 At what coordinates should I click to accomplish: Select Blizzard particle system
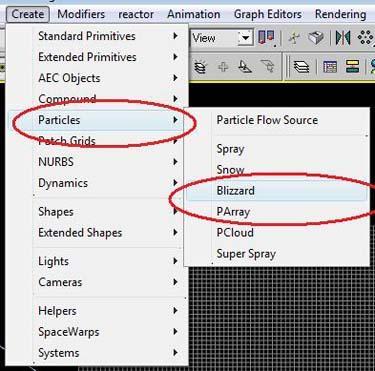pyautogui.click(x=277, y=191)
